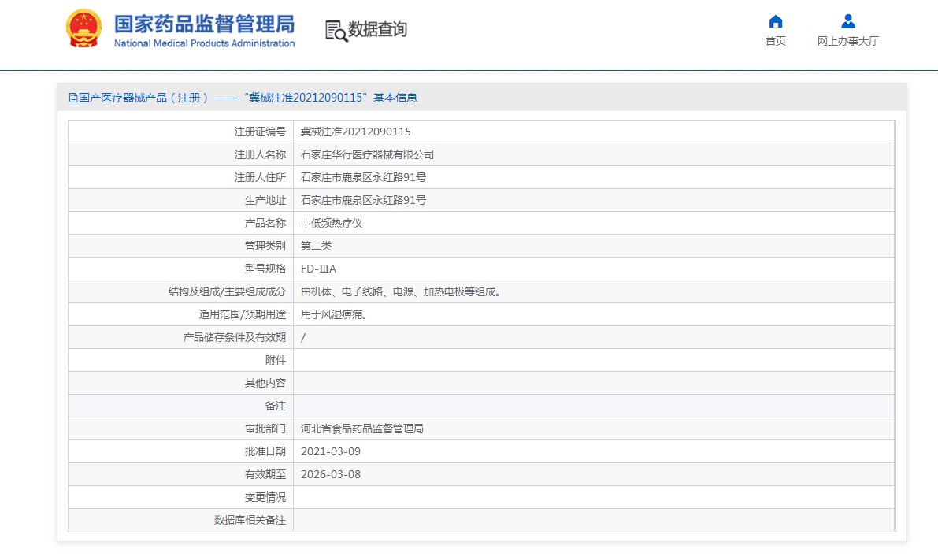
Task: Click the 注册证编号 label
Action: (260, 132)
